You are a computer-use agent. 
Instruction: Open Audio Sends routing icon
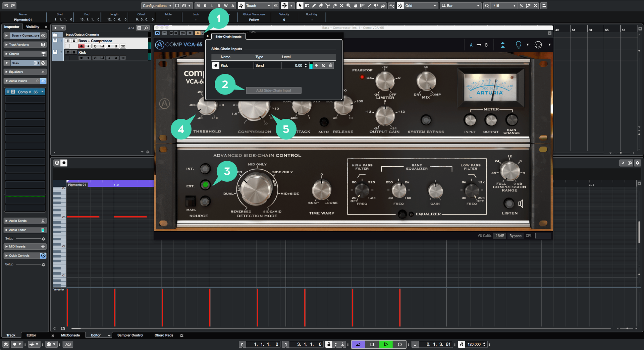[x=43, y=221]
